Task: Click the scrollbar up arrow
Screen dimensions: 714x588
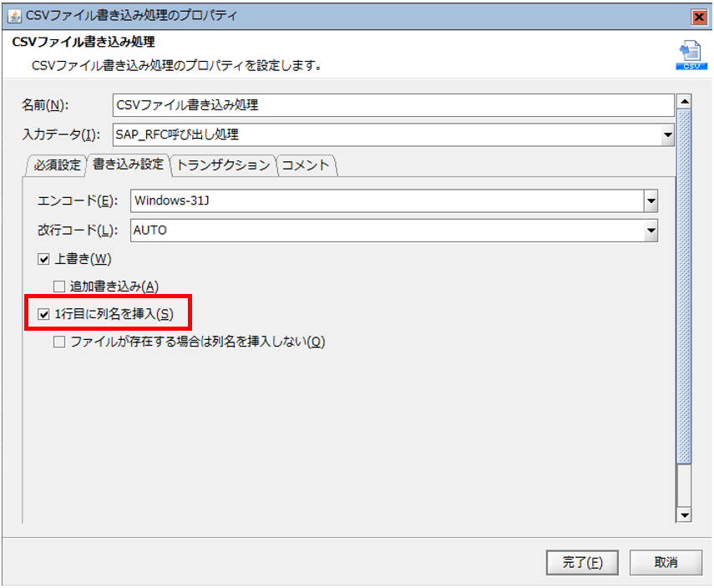Action: 684,103
